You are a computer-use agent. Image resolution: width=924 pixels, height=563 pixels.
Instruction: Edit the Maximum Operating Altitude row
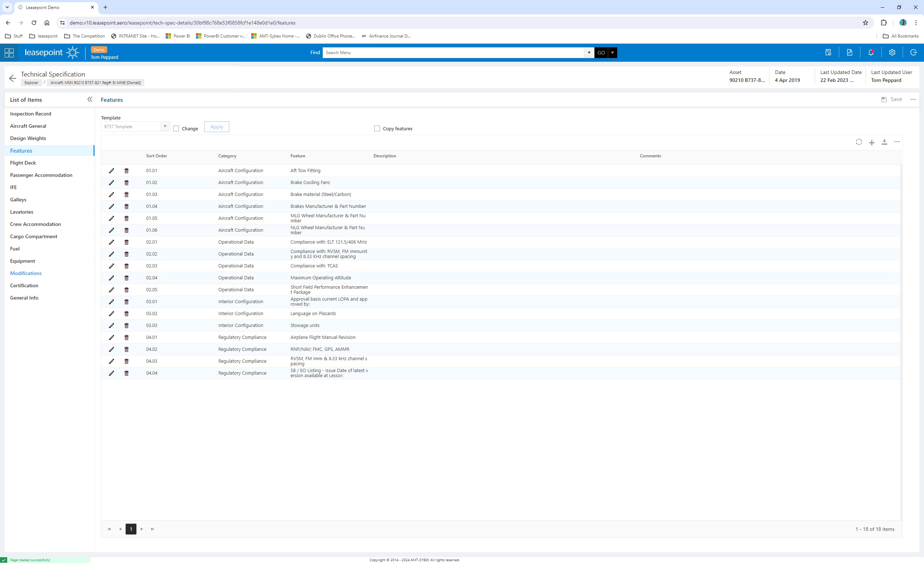pyautogui.click(x=112, y=278)
